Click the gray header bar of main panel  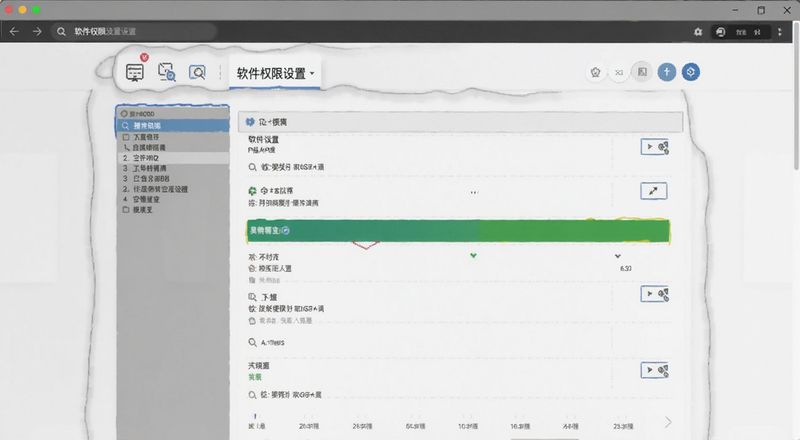[460, 122]
